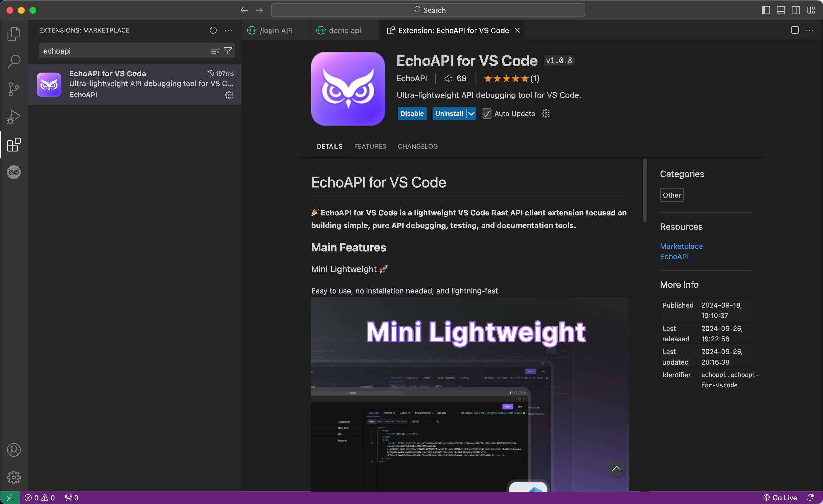The image size is (823, 504).
Task: Click the EchoAPI publisher name
Action: click(x=411, y=78)
